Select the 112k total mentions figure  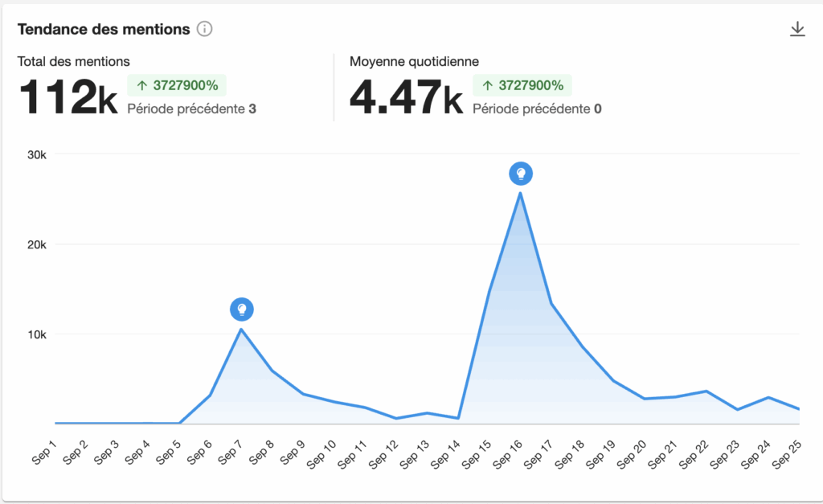pos(68,98)
